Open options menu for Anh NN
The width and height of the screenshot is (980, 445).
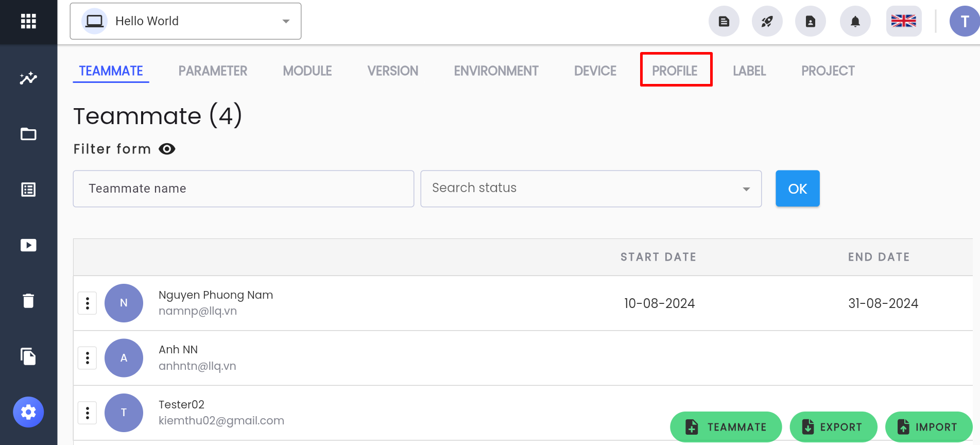click(x=88, y=357)
